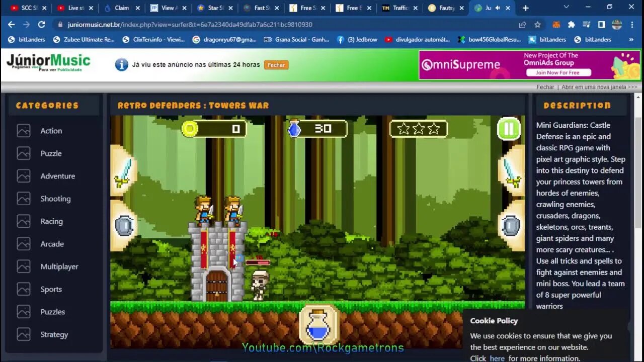Click the Fechar link in the grey bar

pyautogui.click(x=545, y=87)
